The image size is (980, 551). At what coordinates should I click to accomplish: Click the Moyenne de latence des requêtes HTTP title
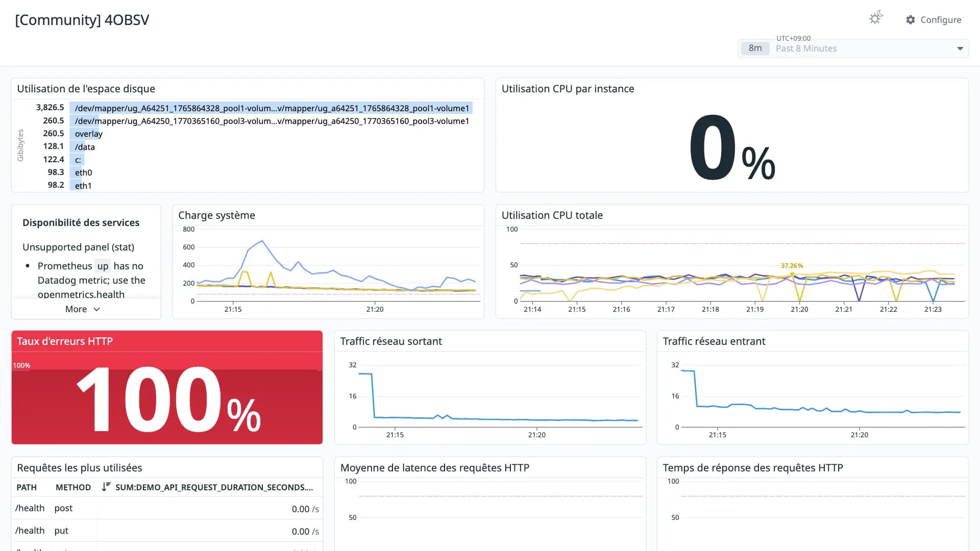(x=435, y=468)
